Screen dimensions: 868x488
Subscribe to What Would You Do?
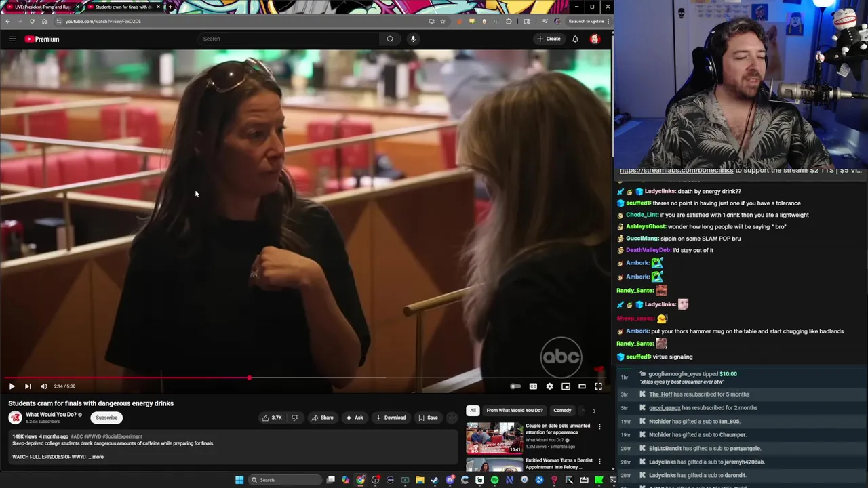coord(106,418)
